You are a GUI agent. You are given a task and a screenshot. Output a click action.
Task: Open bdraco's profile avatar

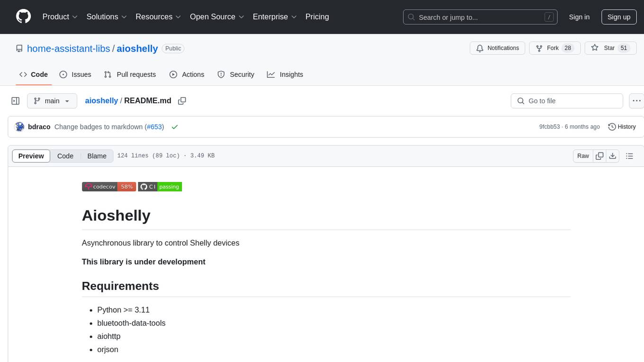click(20, 127)
